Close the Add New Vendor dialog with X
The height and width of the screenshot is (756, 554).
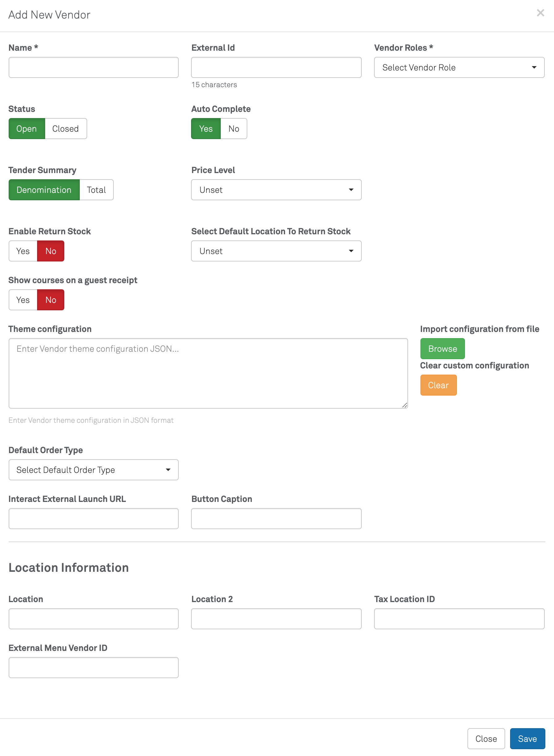coord(540,13)
